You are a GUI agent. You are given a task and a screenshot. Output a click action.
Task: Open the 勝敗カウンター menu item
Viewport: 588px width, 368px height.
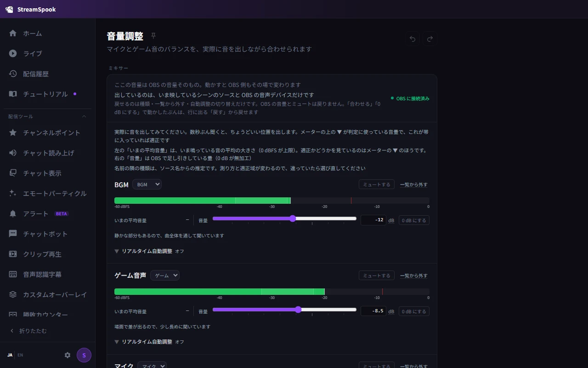48,315
